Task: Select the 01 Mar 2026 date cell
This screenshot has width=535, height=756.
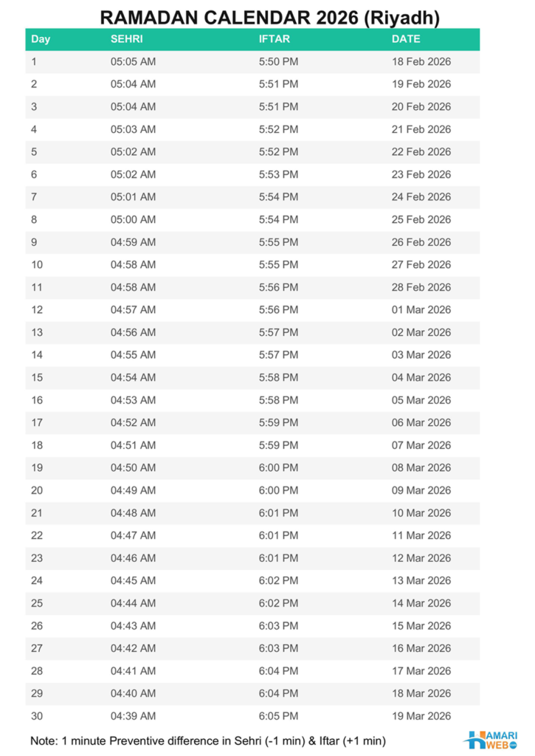Action: coord(421,309)
